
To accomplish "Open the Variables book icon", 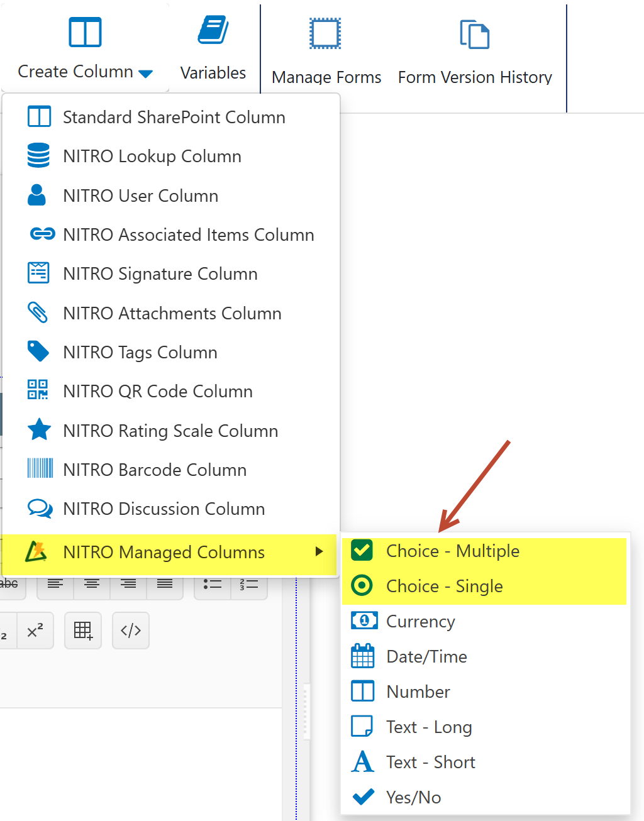I will 213,30.
